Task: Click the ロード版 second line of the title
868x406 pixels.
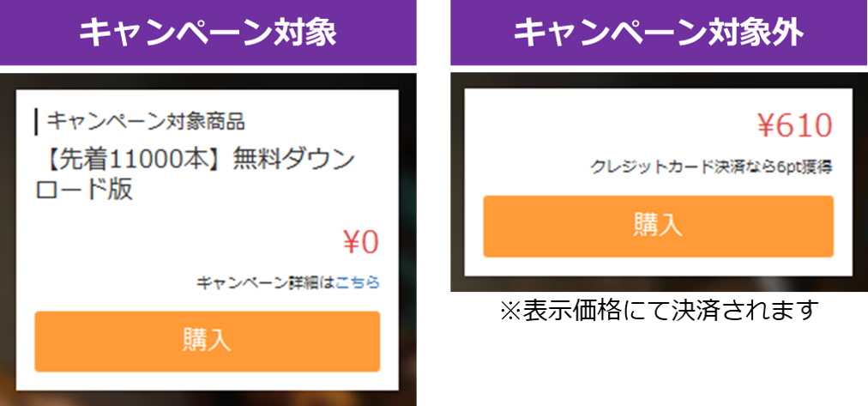Action: pyautogui.click(x=84, y=190)
